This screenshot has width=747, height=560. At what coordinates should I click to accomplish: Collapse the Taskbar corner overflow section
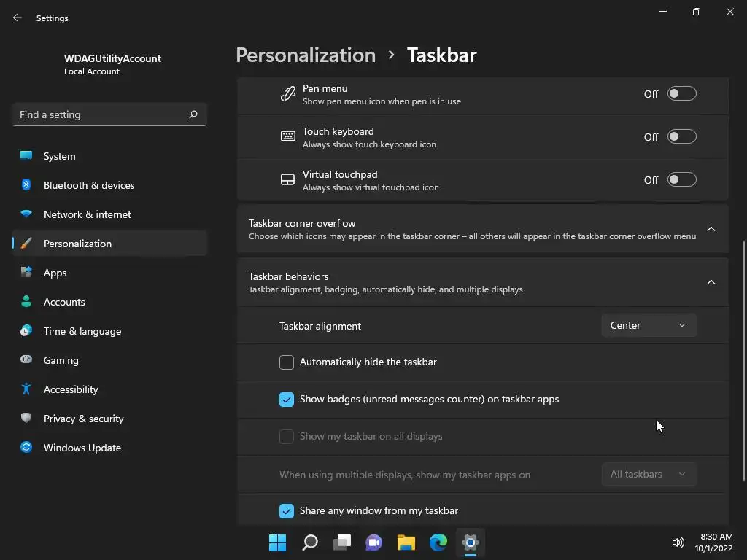[x=711, y=229]
